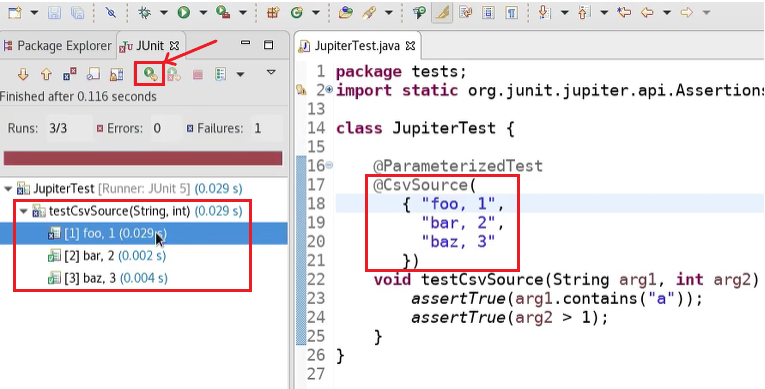The width and height of the screenshot is (765, 389).
Task: Click Previous Failed Test up arrow in JUnit view
Action: (46, 74)
